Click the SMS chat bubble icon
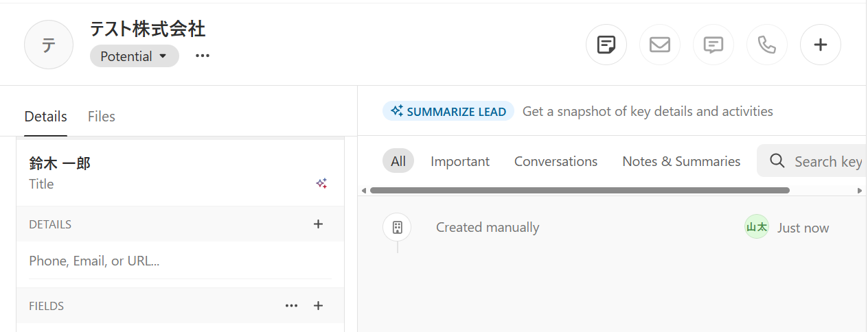The height and width of the screenshot is (332, 868). pos(713,45)
